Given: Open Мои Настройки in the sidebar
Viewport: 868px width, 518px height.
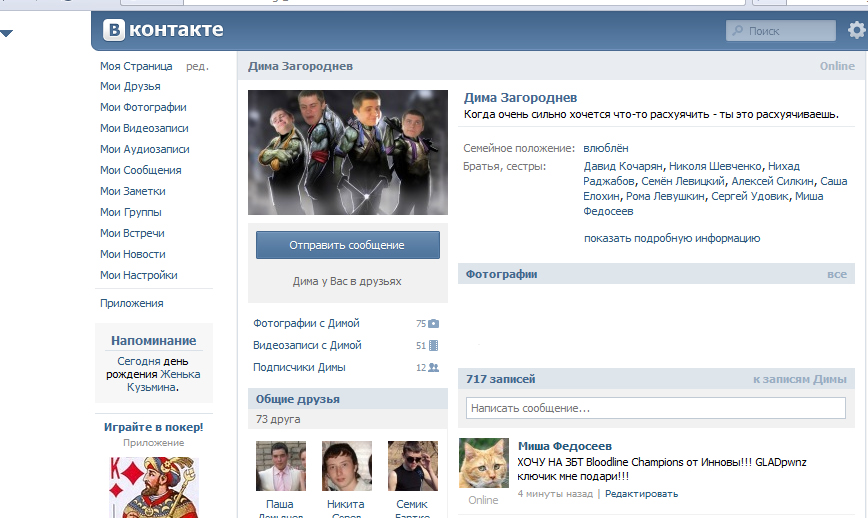Looking at the screenshot, I should [138, 275].
